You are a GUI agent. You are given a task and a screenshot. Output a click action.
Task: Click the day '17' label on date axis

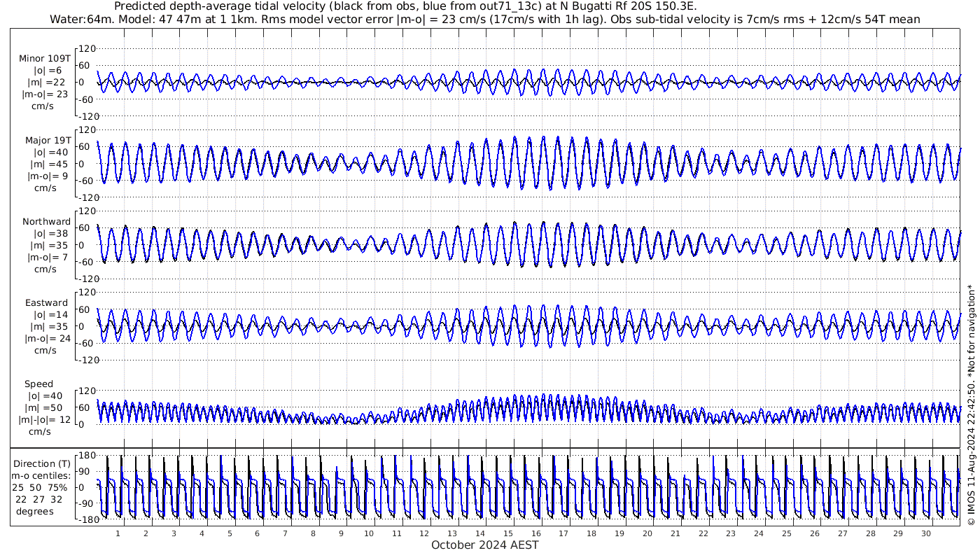click(x=564, y=533)
